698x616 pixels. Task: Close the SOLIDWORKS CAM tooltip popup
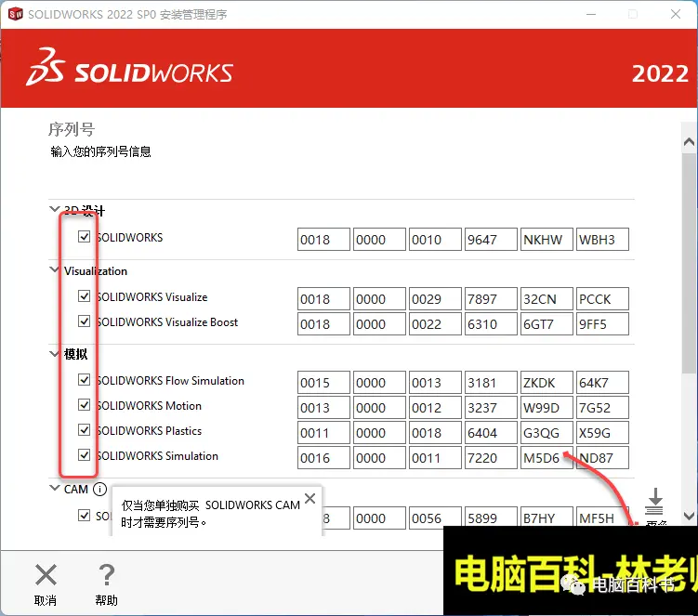pyautogui.click(x=309, y=499)
